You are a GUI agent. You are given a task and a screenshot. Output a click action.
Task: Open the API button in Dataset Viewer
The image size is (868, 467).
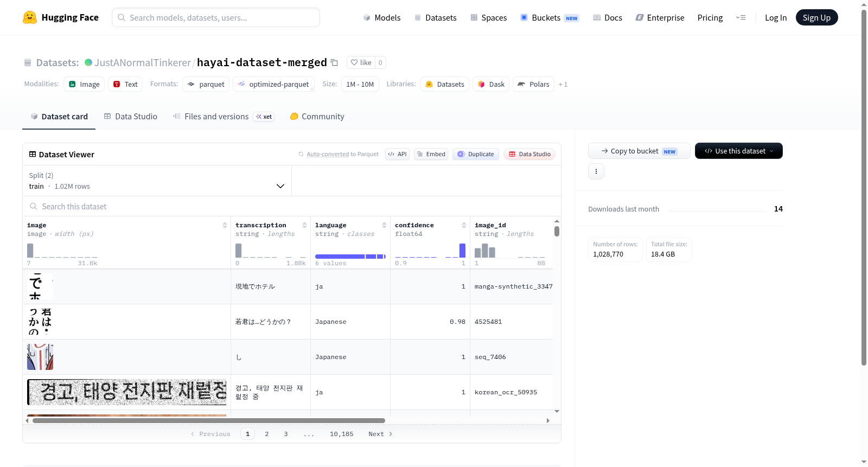click(x=397, y=154)
